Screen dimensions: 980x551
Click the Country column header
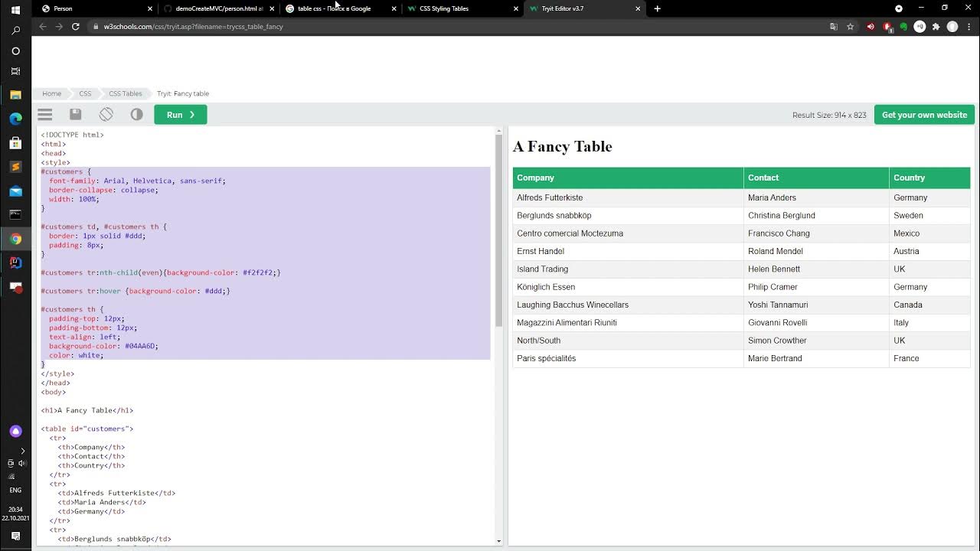point(929,178)
